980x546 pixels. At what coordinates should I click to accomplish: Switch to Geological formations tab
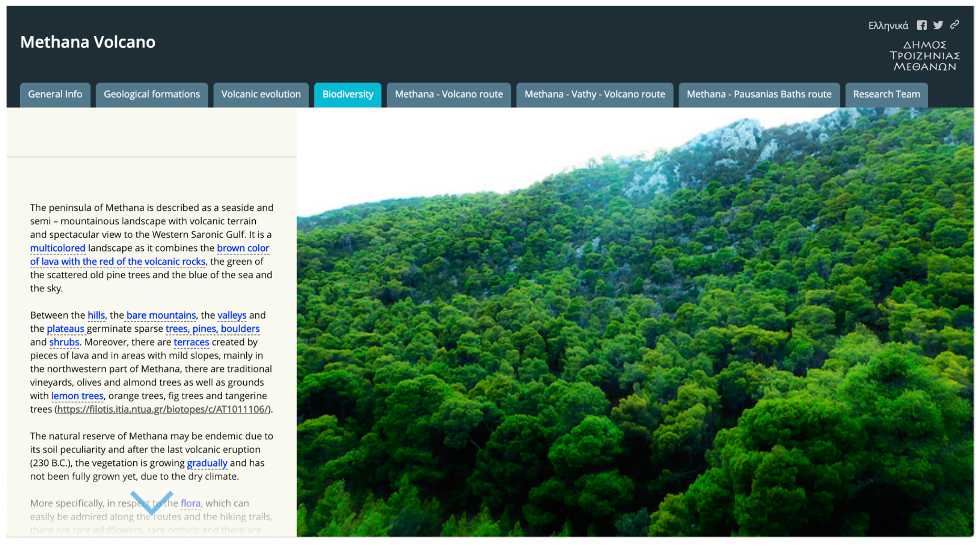point(152,94)
